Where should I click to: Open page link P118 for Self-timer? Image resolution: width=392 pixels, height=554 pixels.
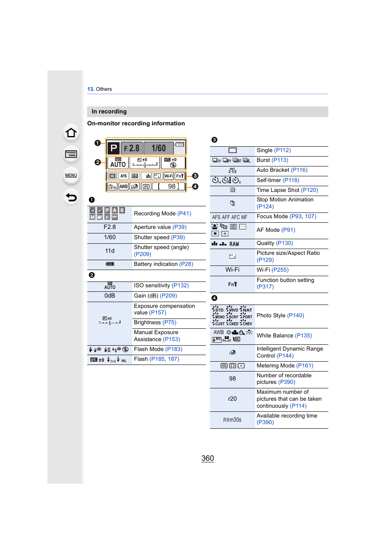[291, 180]
